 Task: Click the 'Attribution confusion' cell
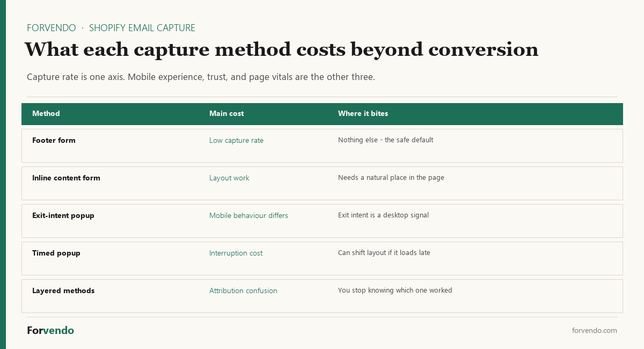pos(243,290)
